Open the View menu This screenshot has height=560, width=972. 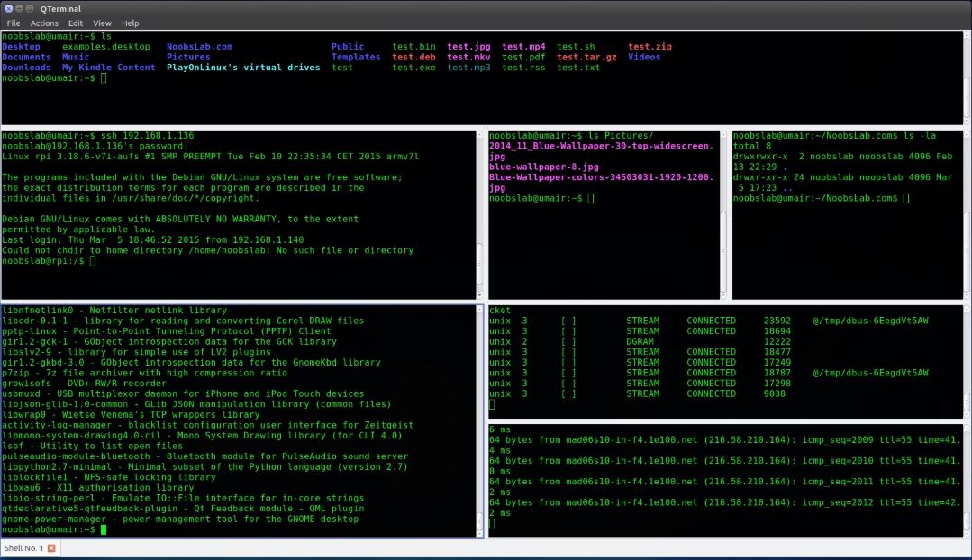(x=102, y=23)
